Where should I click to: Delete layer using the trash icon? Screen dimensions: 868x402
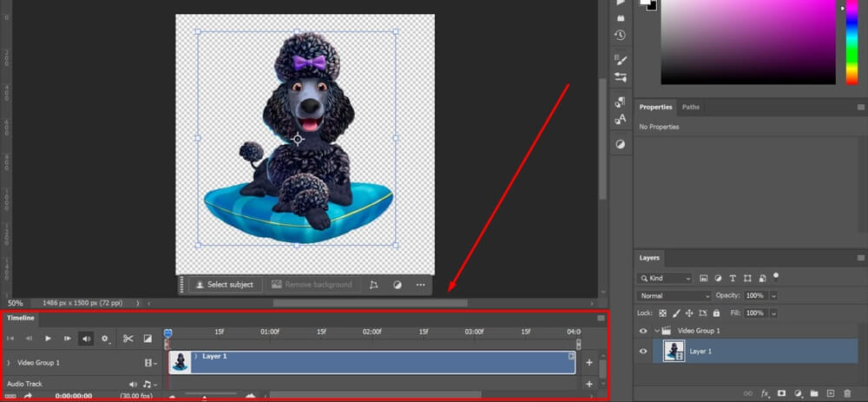pyautogui.click(x=847, y=393)
